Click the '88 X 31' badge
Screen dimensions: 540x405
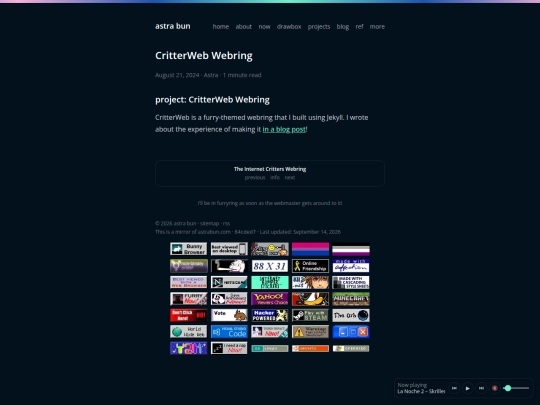270,266
